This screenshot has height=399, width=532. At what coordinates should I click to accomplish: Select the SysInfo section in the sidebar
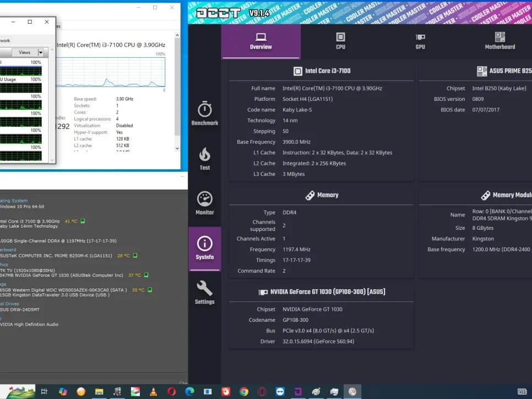pos(204,248)
